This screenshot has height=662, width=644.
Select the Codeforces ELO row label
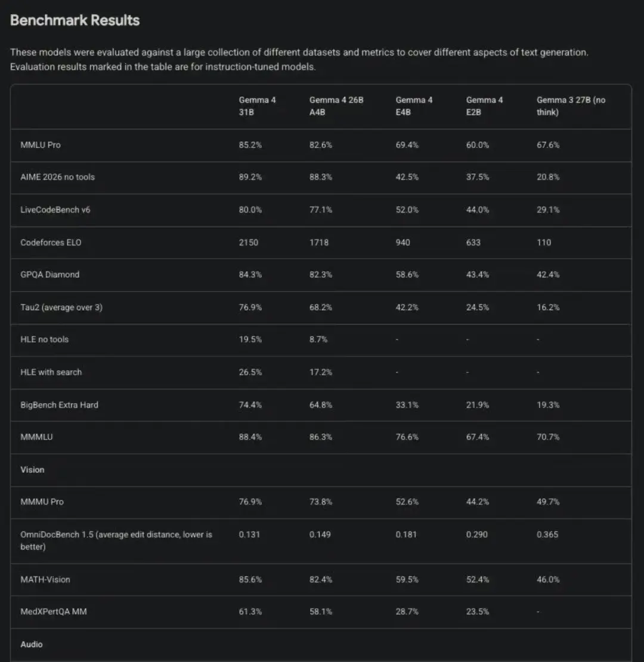click(x=51, y=243)
